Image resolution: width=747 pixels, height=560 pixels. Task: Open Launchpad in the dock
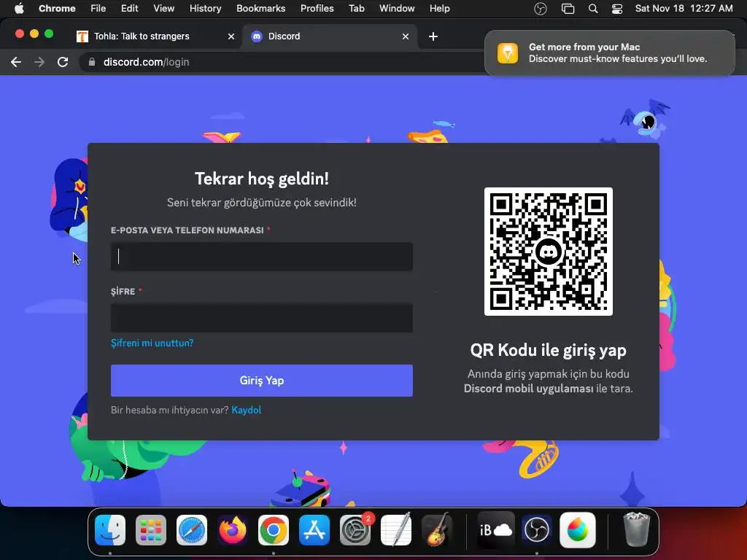click(151, 530)
